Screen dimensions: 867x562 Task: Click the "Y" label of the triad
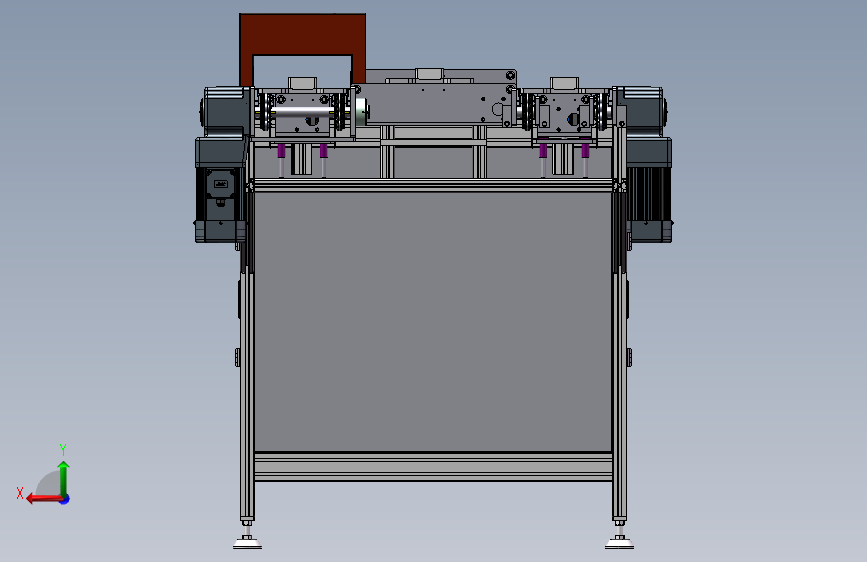[x=63, y=449]
